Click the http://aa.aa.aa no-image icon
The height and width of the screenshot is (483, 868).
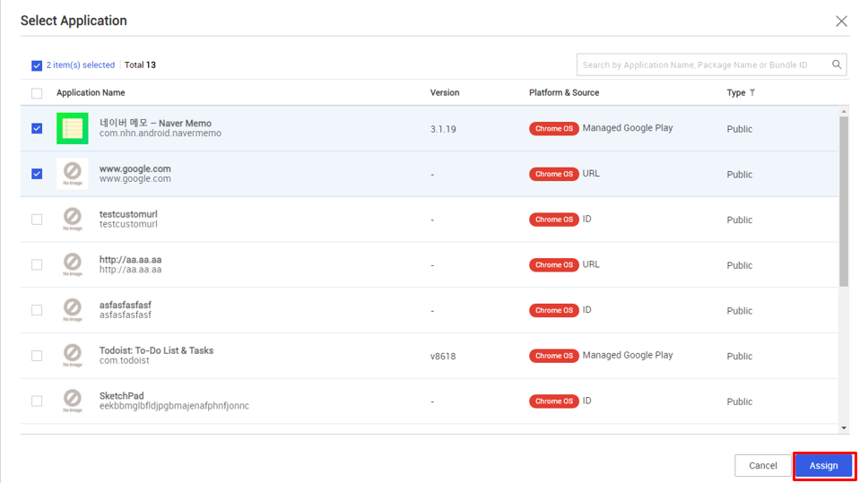pos(73,264)
